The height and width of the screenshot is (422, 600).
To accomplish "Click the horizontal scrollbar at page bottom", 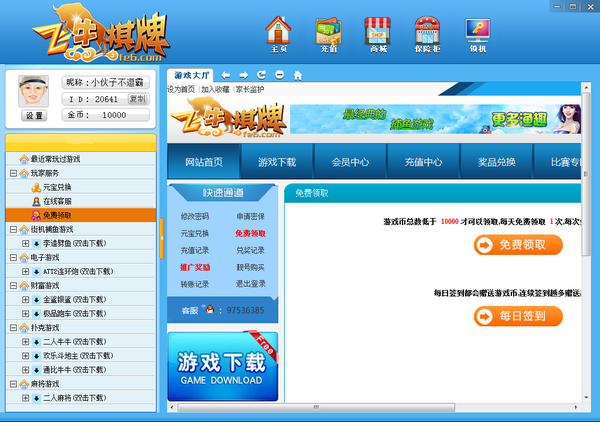I will point(316,407).
